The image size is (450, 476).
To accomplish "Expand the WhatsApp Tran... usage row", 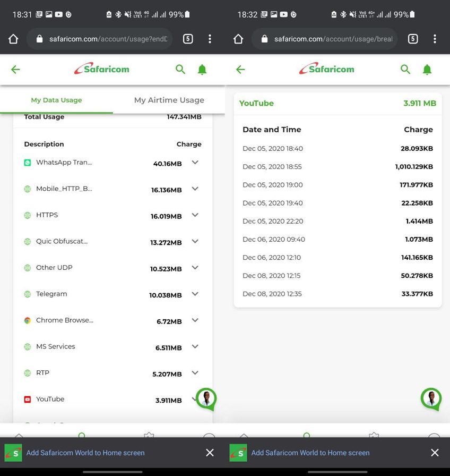I will tap(195, 163).
